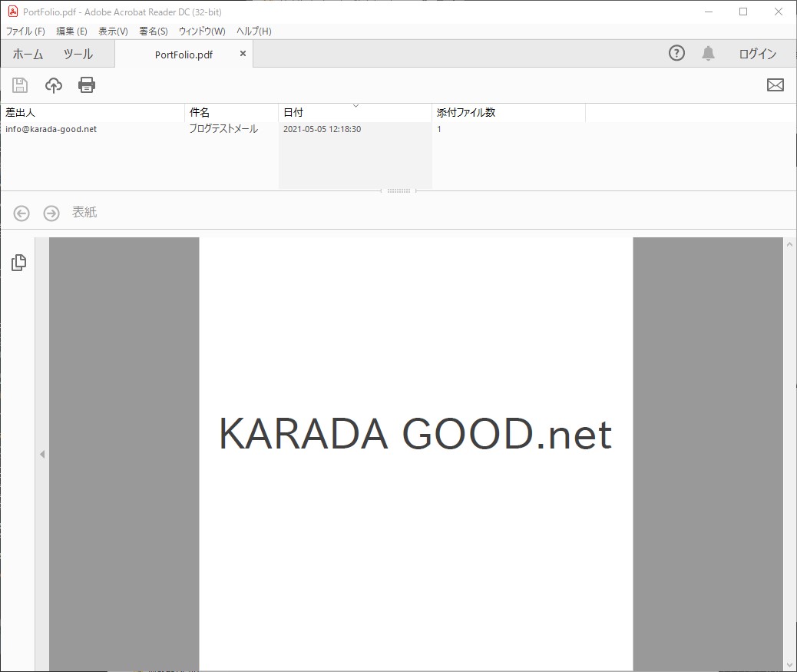Open notifications bell icon

pyautogui.click(x=708, y=53)
